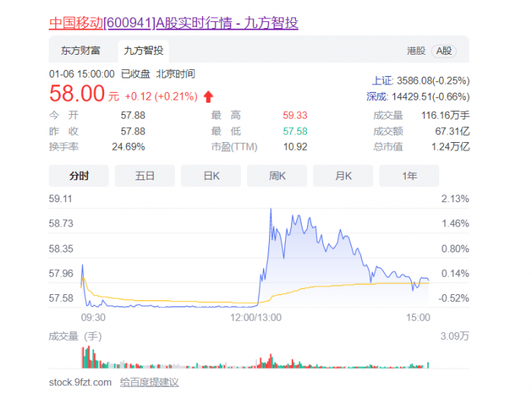Click the 12:00/13:00 time axis label
This screenshot has height=393, width=532.
click(x=256, y=317)
